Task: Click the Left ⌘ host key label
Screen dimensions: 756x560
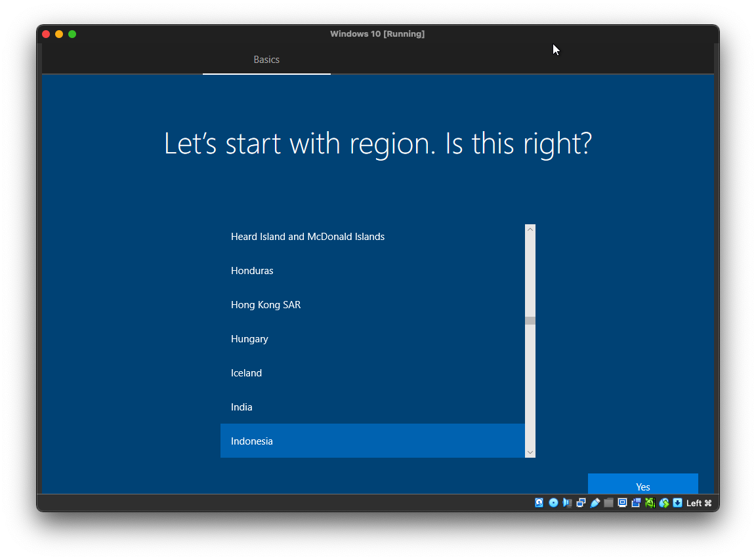Action: tap(698, 503)
